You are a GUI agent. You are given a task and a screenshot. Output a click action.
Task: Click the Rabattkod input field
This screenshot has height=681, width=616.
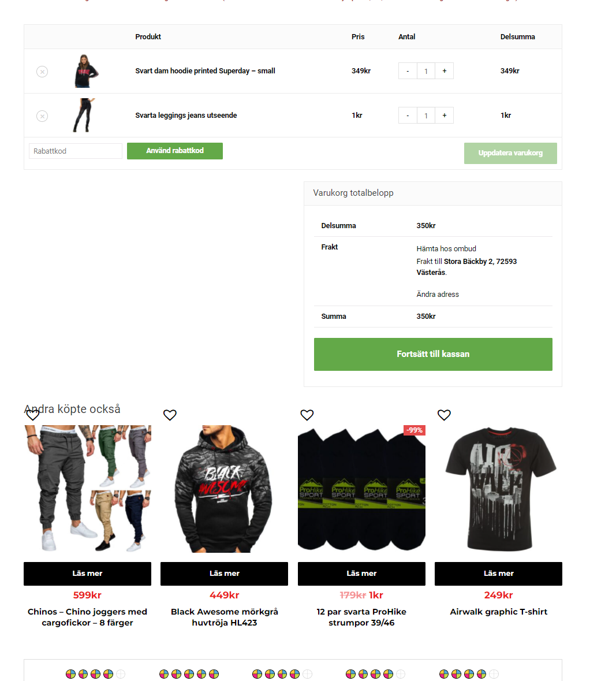(x=76, y=151)
